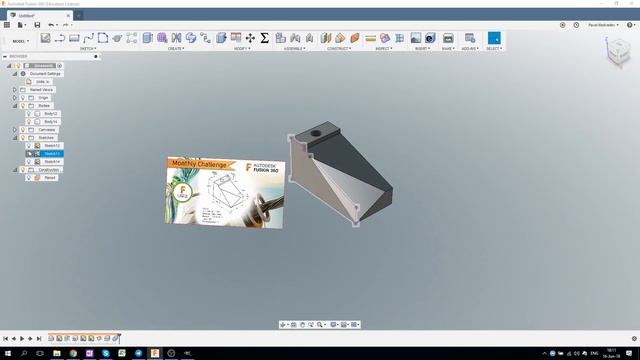
Task: Select the Attached Canvas insert tool
Action: tap(416, 38)
